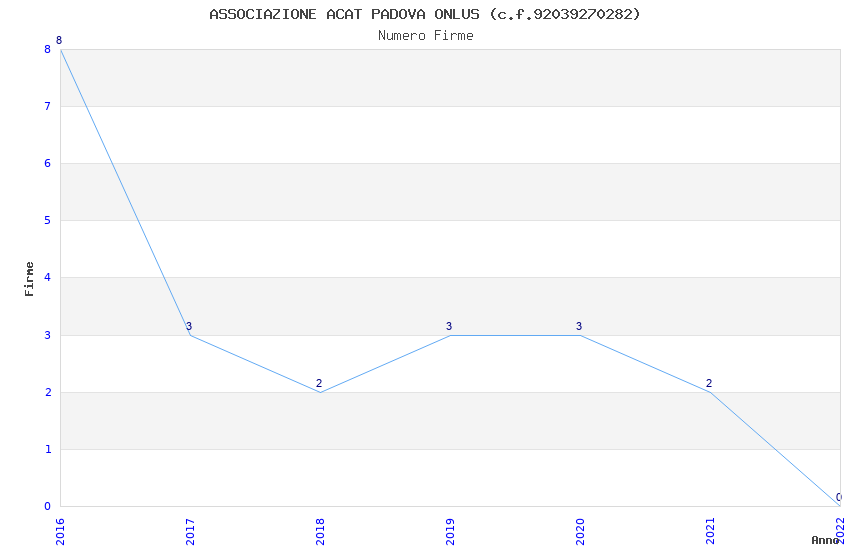Click the data label 2 at the 2018 point

coord(319,383)
